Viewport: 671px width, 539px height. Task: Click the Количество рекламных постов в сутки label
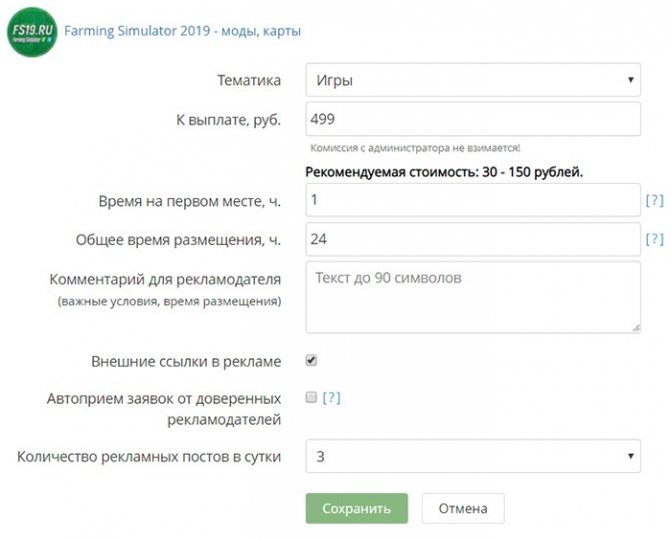[149, 457]
